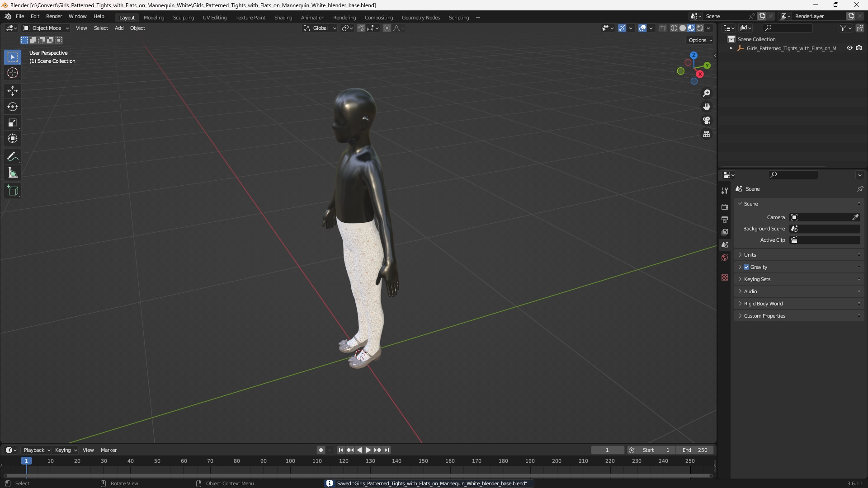The width and height of the screenshot is (868, 488).
Task: Open viewport Options dropdown
Action: point(700,40)
